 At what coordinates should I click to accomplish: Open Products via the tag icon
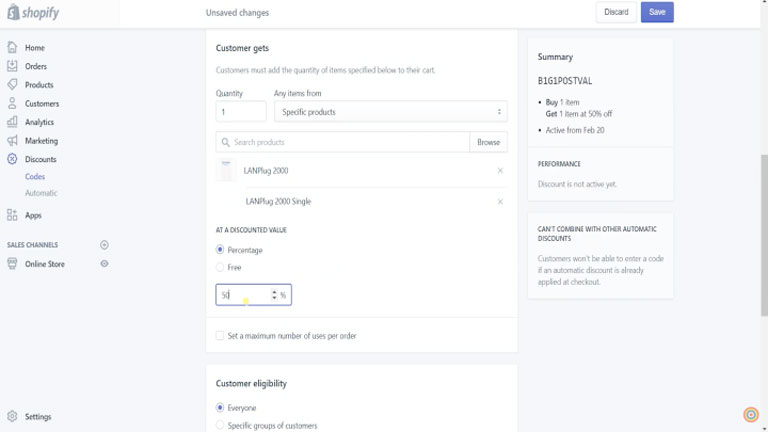pyautogui.click(x=12, y=84)
